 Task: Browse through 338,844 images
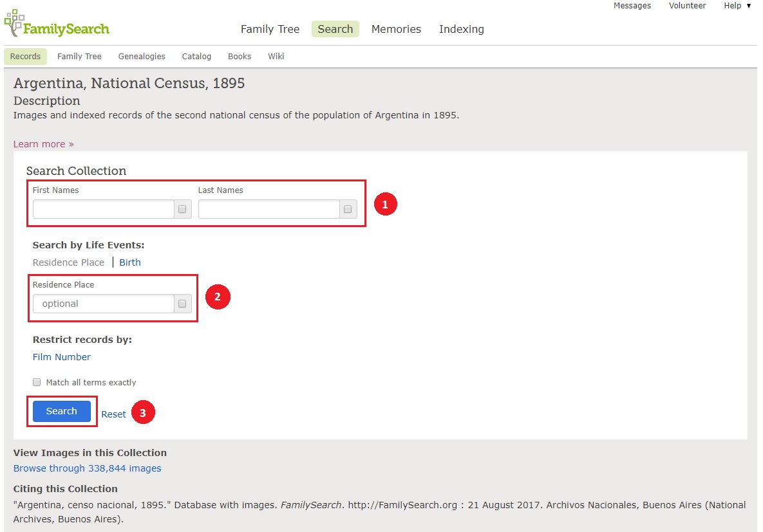tap(87, 468)
